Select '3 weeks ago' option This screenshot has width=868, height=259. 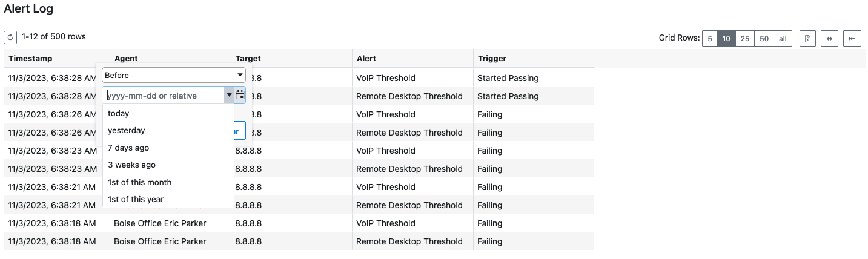pyautogui.click(x=131, y=165)
